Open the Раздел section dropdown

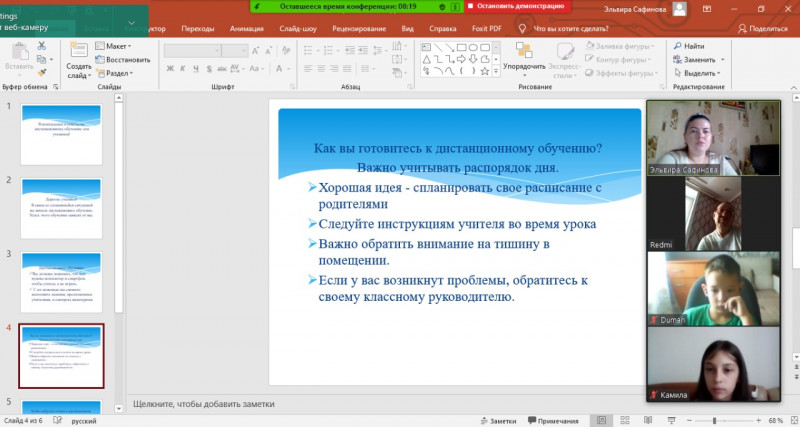116,73
